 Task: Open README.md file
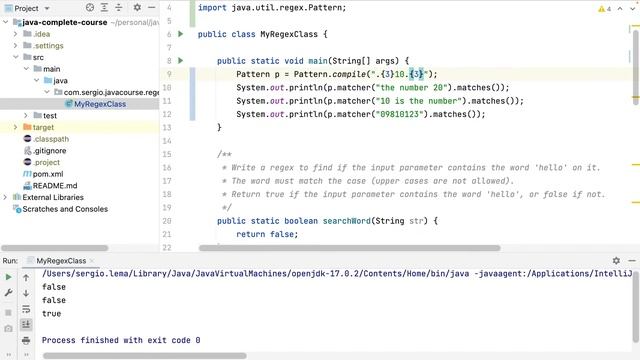pyautogui.click(x=55, y=186)
